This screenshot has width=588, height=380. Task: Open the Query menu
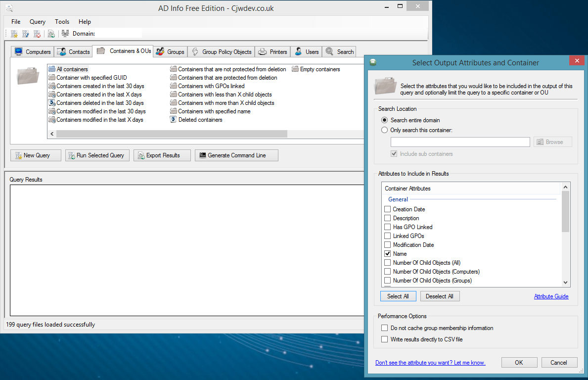(37, 21)
